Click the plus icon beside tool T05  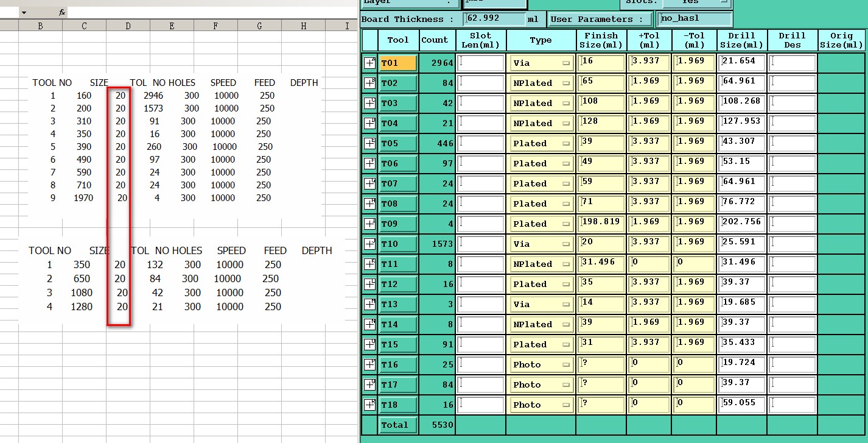point(369,143)
